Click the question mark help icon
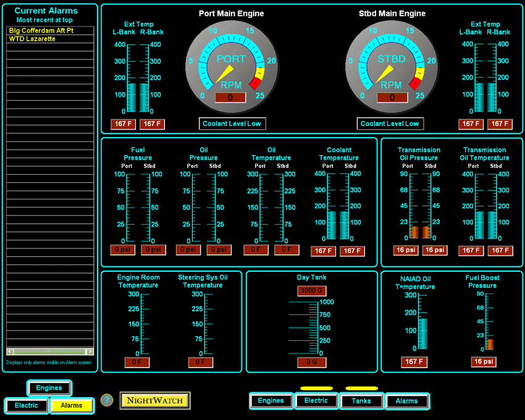This screenshot has width=525, height=420. click(x=107, y=400)
